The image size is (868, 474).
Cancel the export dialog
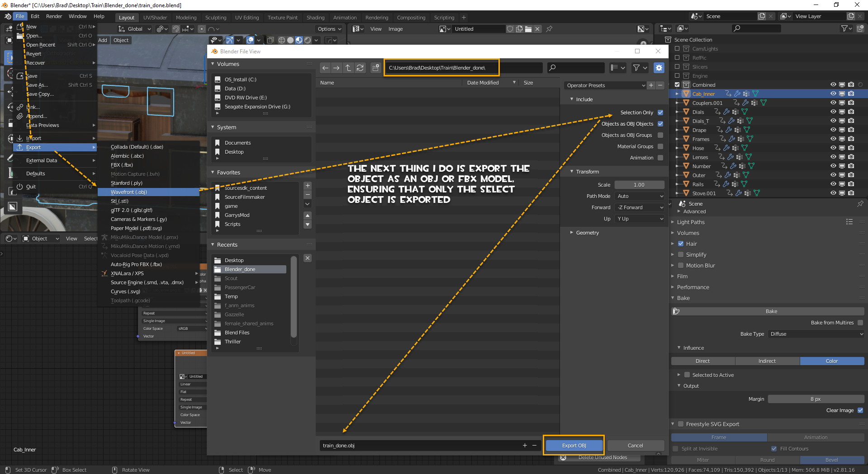tap(635, 446)
